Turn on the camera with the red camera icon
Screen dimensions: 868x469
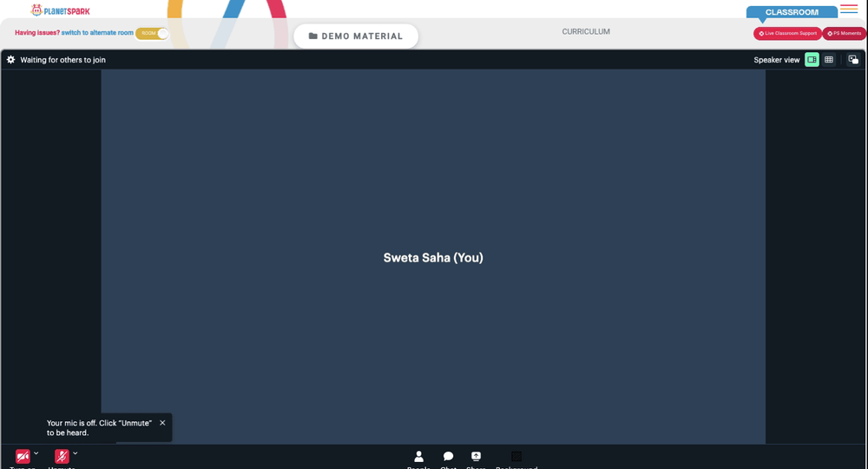tap(23, 456)
